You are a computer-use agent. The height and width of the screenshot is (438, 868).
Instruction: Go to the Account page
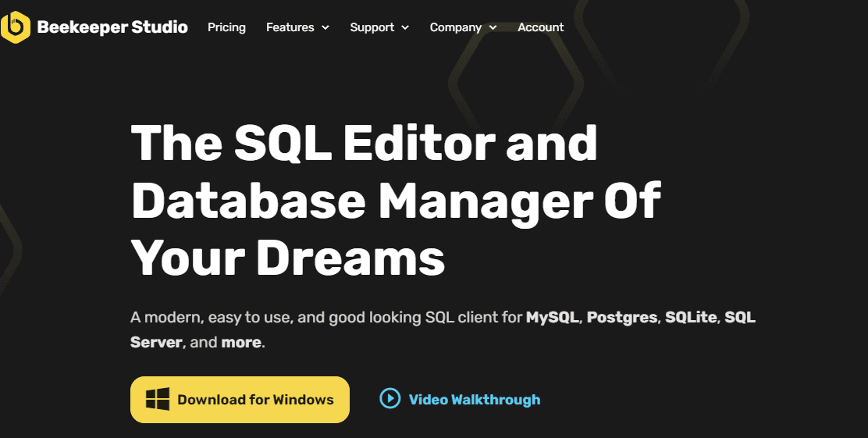click(x=540, y=27)
